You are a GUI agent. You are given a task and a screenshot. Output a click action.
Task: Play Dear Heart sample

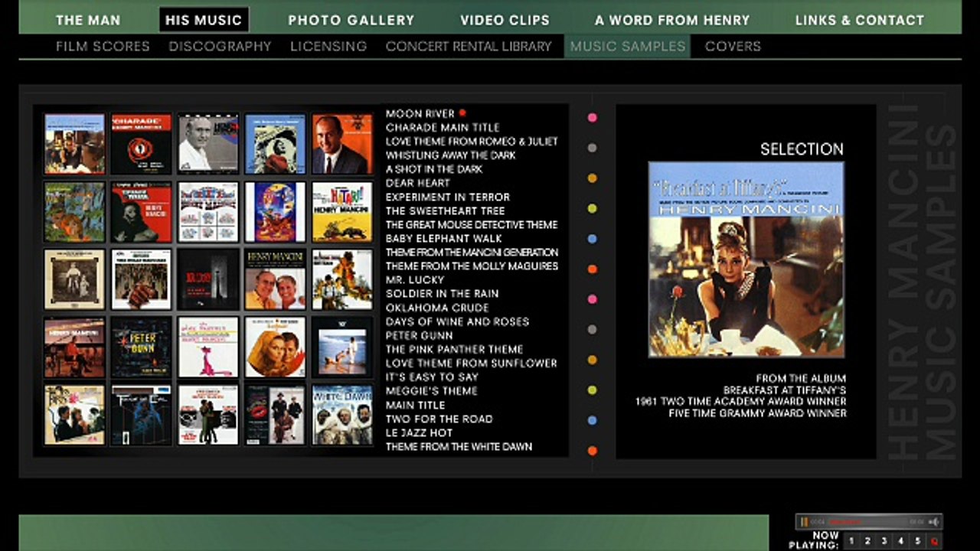[x=417, y=183]
